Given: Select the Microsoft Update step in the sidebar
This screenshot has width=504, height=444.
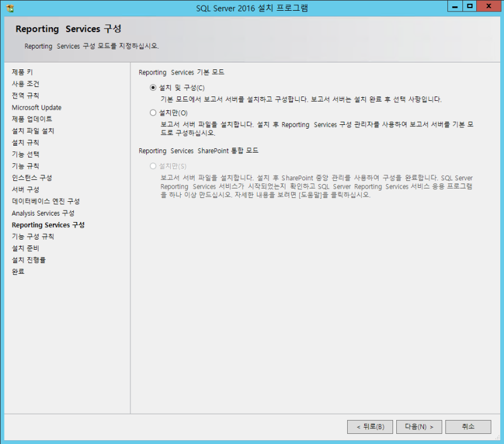Looking at the screenshot, I should click(37, 107).
